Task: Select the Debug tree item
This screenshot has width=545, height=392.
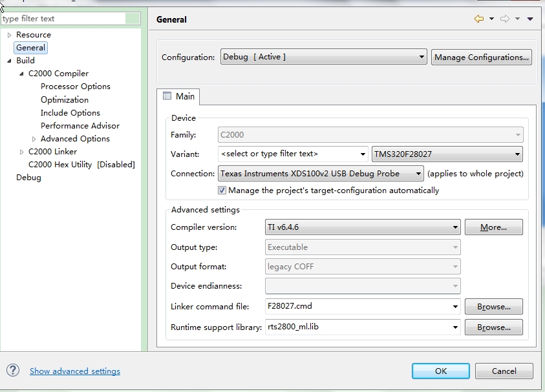Action: point(28,178)
